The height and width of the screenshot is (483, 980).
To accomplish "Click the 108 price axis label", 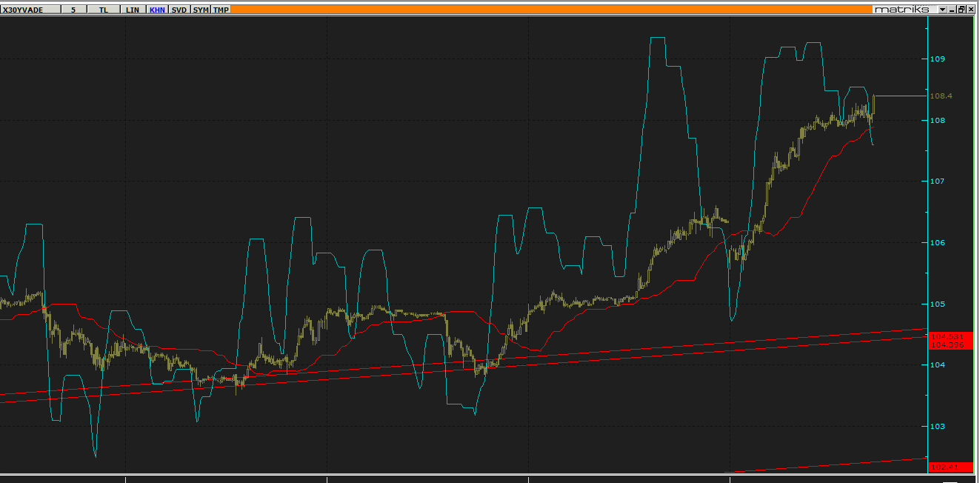I will 938,120.
